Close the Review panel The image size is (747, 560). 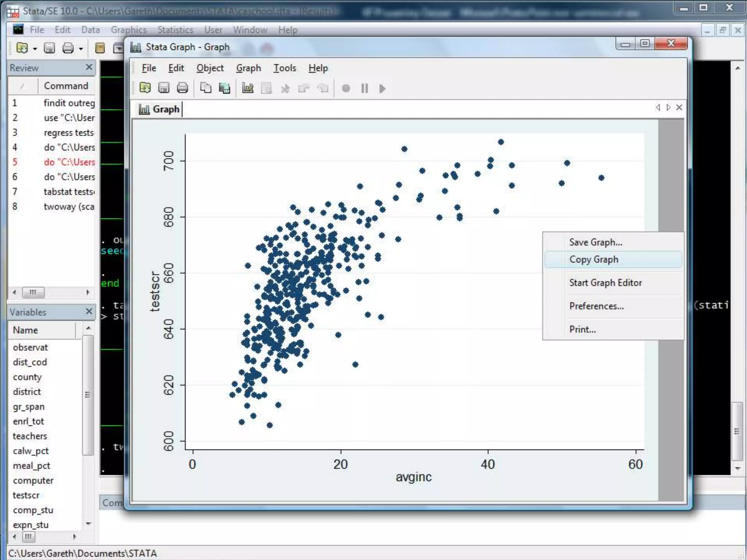tap(89, 67)
